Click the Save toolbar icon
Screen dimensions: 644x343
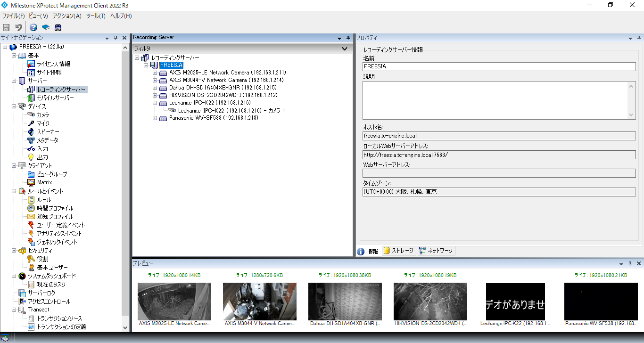point(6,27)
